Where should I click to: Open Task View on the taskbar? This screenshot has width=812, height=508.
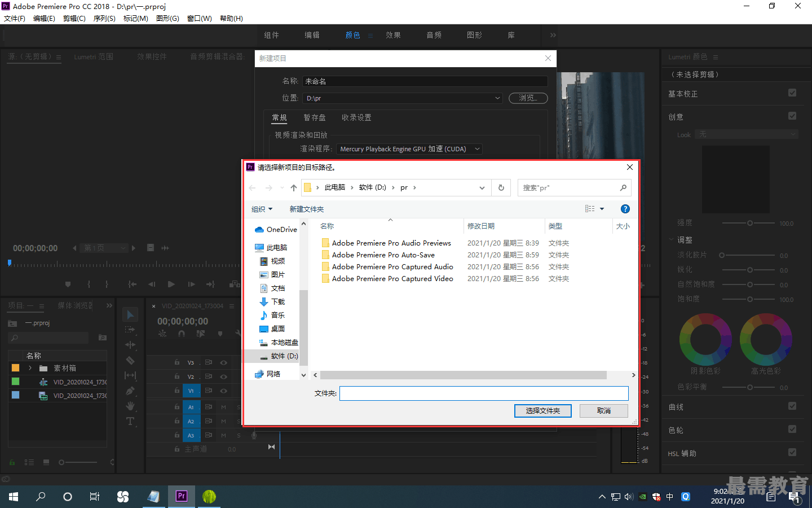tap(95, 497)
